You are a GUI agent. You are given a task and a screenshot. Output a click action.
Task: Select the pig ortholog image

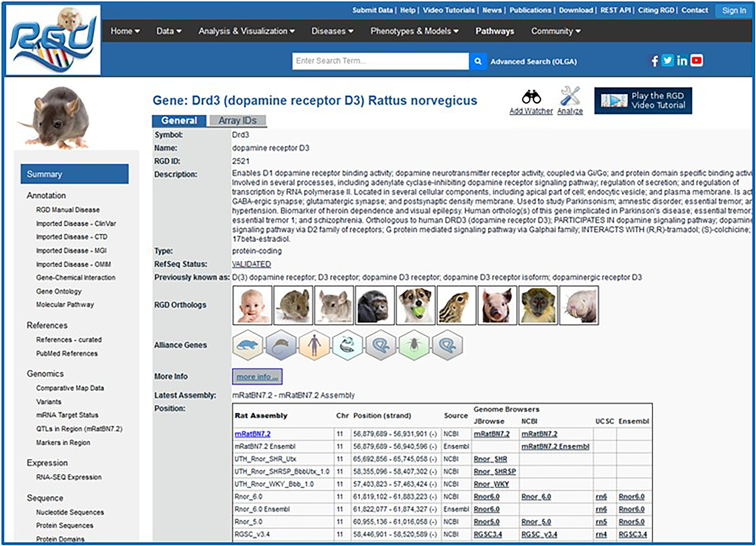[497, 305]
